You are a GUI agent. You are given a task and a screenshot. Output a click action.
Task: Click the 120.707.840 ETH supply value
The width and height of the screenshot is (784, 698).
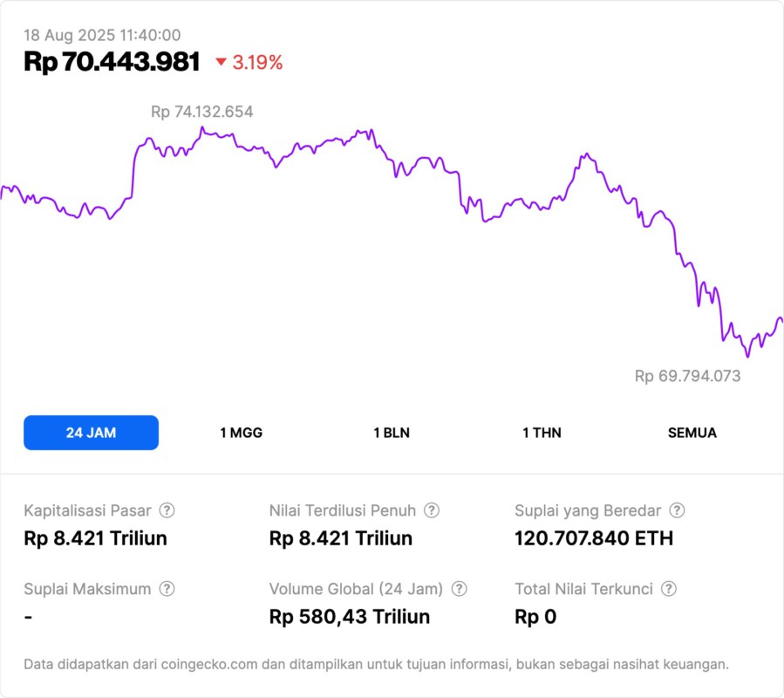point(594,538)
